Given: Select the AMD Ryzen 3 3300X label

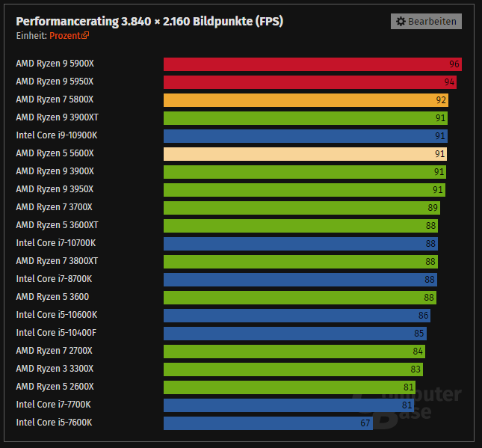Looking at the screenshot, I should point(55,369).
